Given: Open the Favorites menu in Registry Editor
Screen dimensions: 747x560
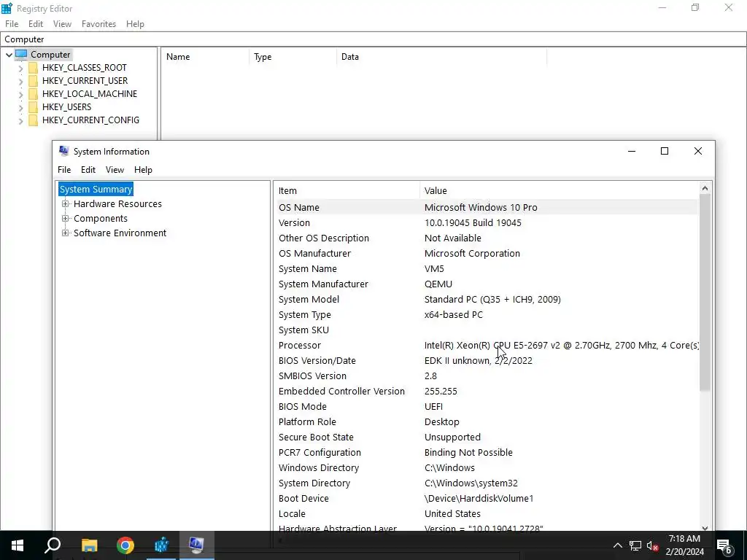Looking at the screenshot, I should (98, 24).
